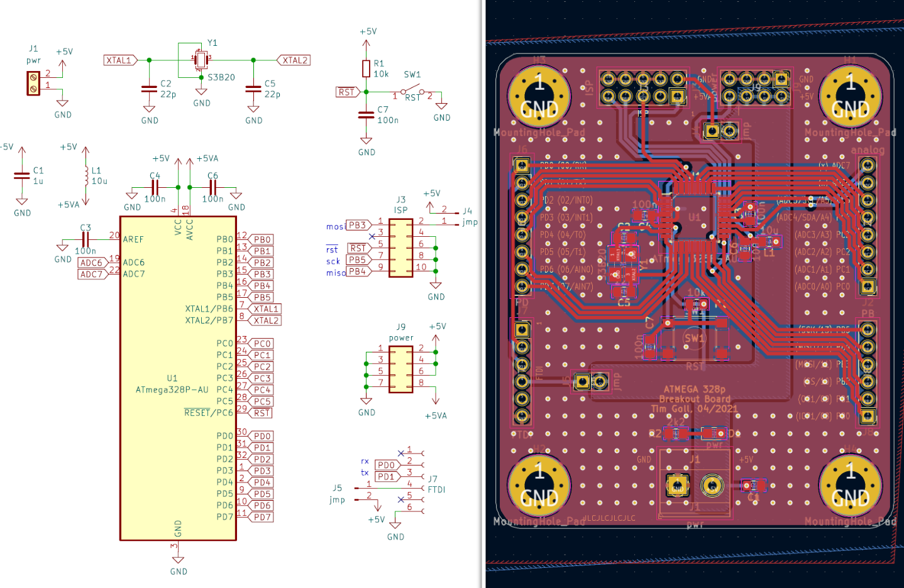Viewport: 904px width, 588px height.
Task: Select the J9 power connector symbol
Action: 401,369
